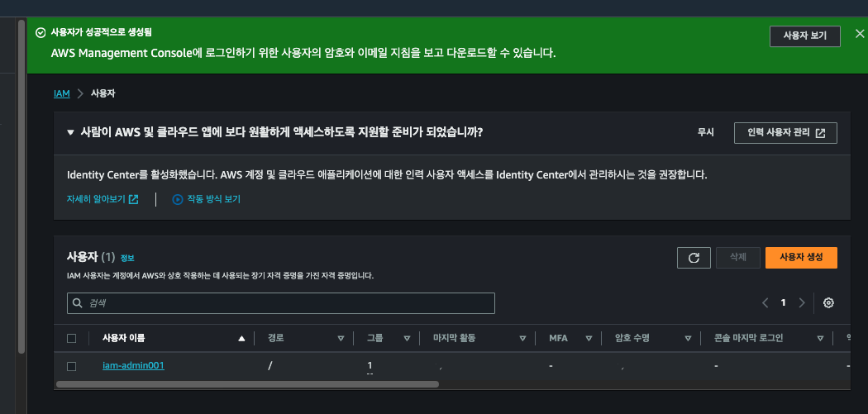Image resolution: width=868 pixels, height=414 pixels.
Task: Open the 정보 info link
Action: pos(127,258)
